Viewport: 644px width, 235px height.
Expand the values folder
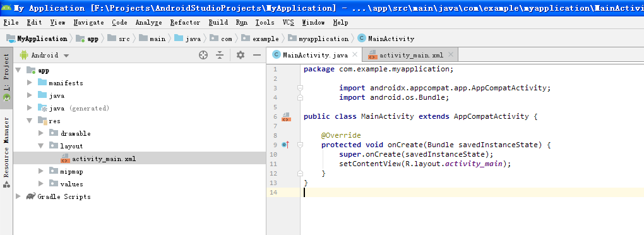point(41,184)
